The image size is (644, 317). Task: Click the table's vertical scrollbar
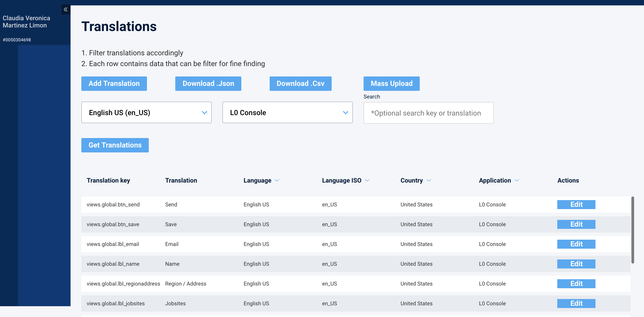pos(633,230)
